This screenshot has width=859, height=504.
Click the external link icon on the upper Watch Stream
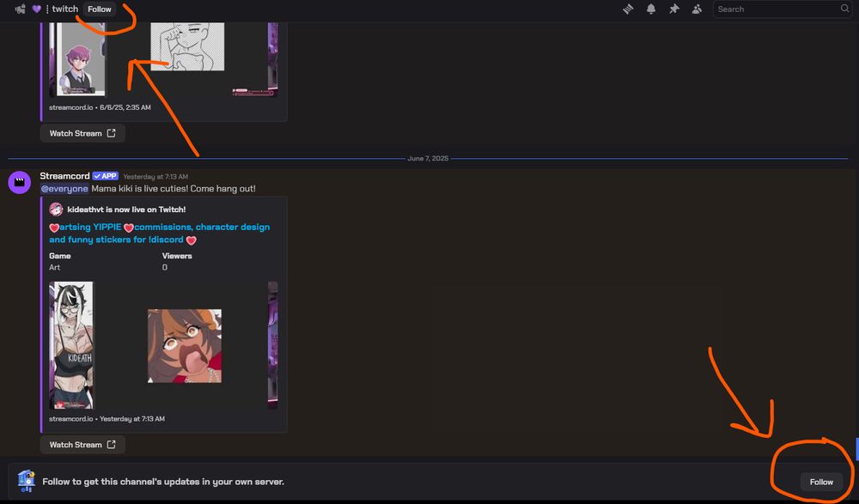(111, 133)
